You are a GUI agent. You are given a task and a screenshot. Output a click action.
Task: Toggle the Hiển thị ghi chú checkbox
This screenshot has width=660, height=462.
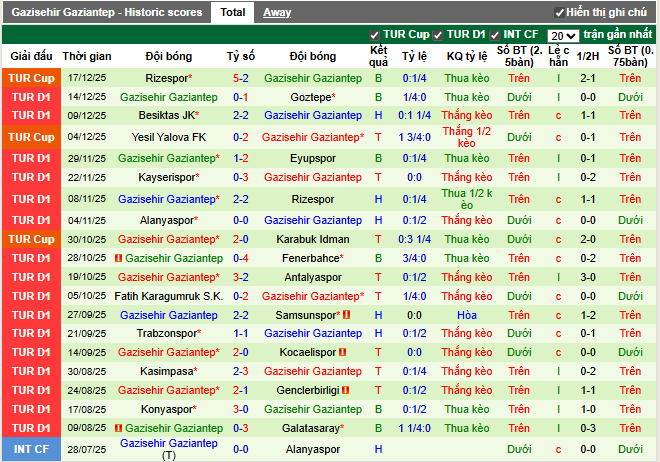[x=559, y=13]
